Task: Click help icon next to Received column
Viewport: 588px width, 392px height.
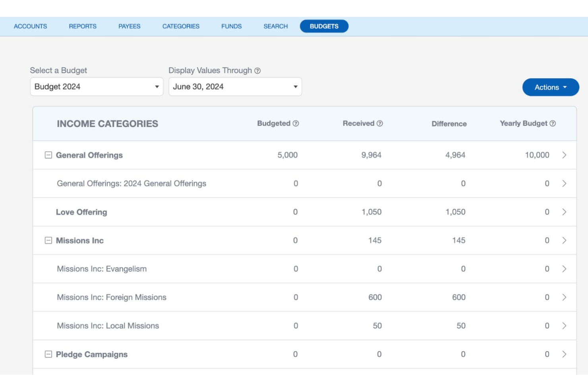Action: pos(380,124)
